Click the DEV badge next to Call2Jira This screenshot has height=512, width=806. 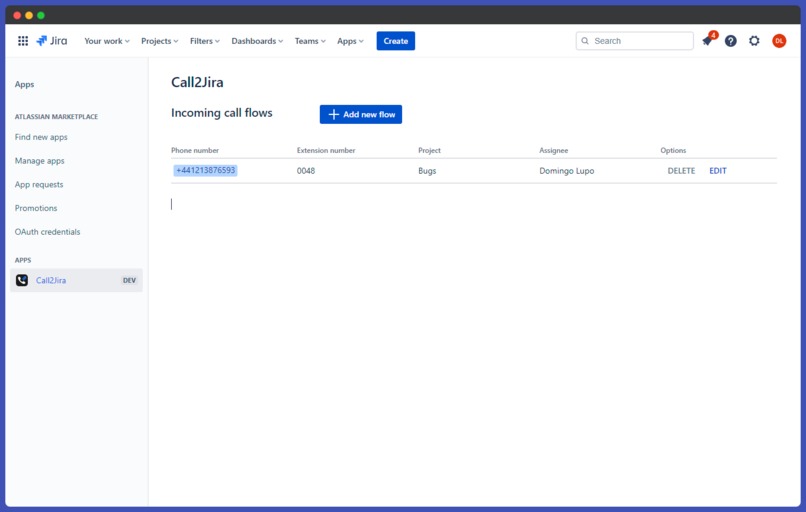129,280
